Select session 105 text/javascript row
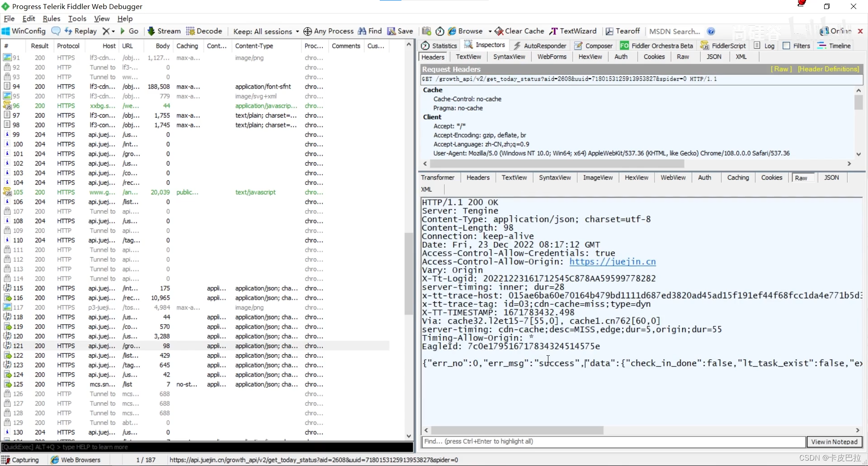 tap(195, 192)
